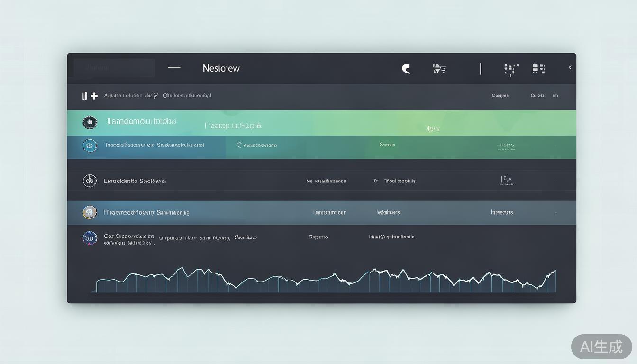The height and width of the screenshot is (364, 637).
Task: Click the first column header label on the right
Action: coord(500,96)
